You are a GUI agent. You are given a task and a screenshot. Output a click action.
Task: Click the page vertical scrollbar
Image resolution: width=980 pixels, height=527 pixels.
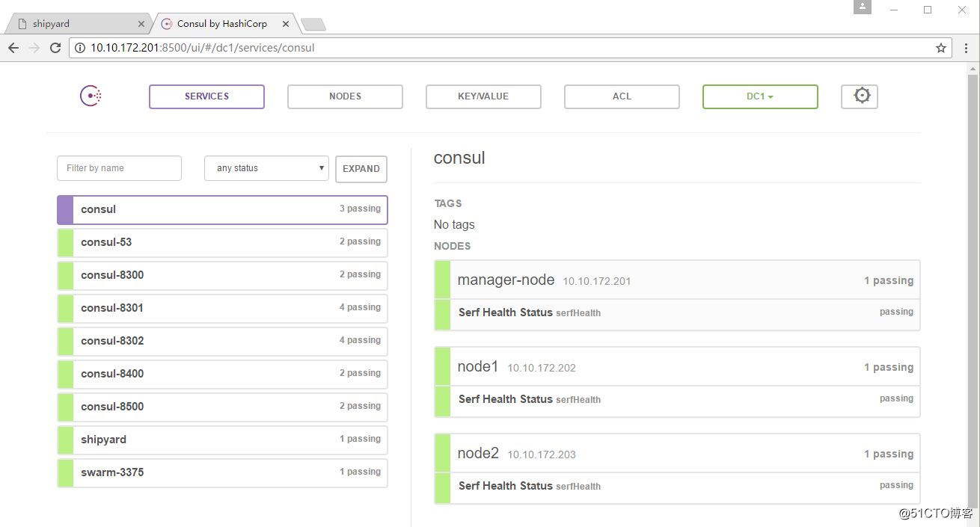[973, 292]
